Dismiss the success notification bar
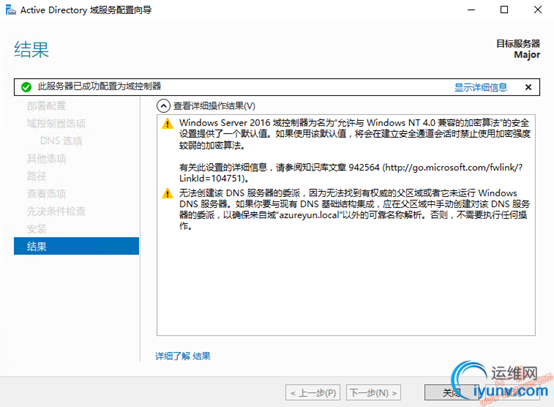Screen dimensions: 554x407 coord(528,87)
